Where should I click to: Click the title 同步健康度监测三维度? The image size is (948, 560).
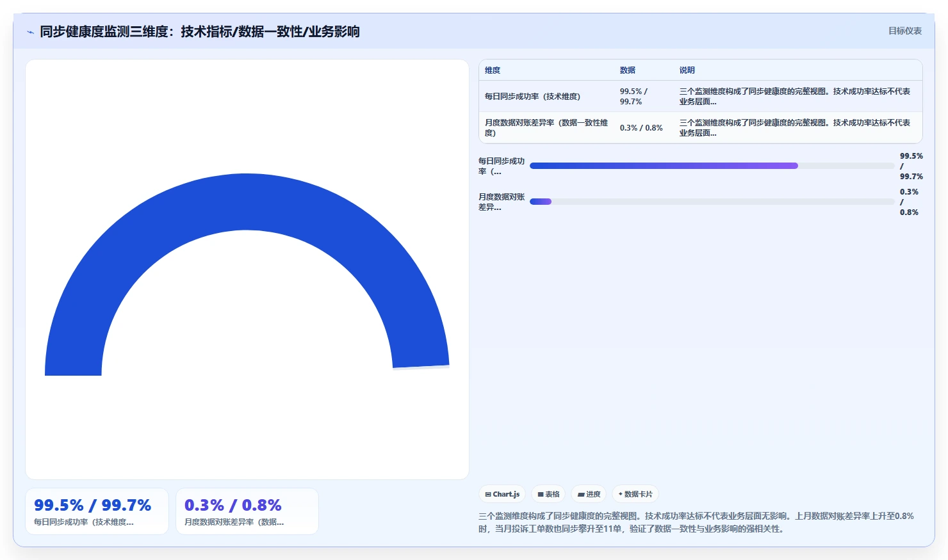pos(200,31)
